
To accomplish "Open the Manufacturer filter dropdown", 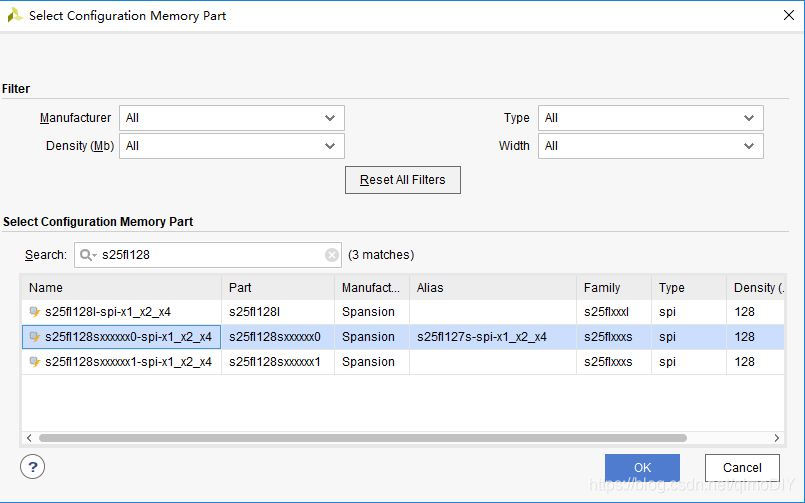I will [x=231, y=118].
